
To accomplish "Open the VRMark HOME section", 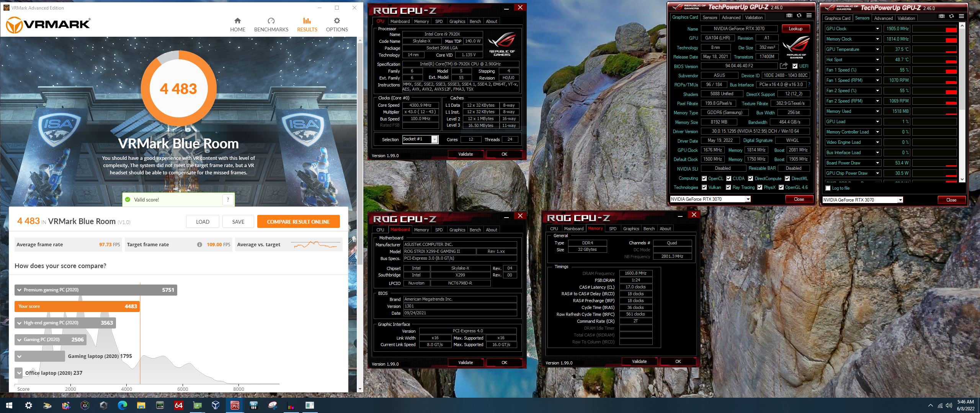I will pyautogui.click(x=237, y=24).
